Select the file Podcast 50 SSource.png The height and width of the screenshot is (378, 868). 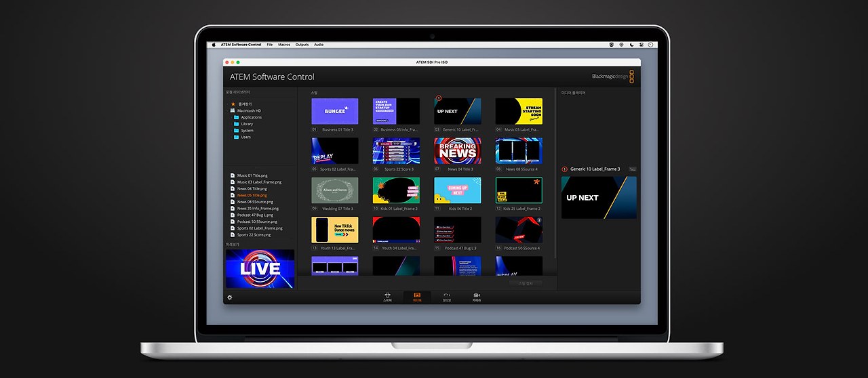click(x=254, y=222)
